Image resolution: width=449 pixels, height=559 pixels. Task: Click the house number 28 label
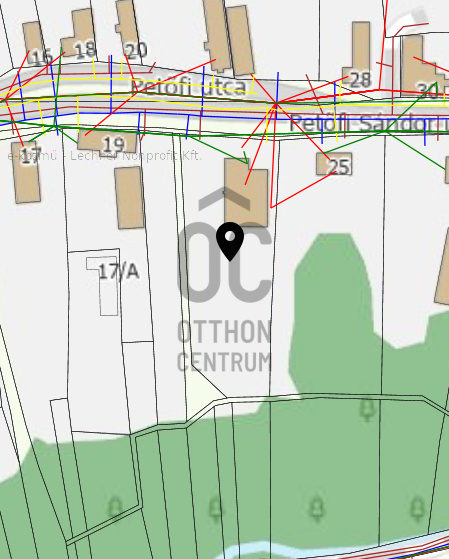click(360, 80)
